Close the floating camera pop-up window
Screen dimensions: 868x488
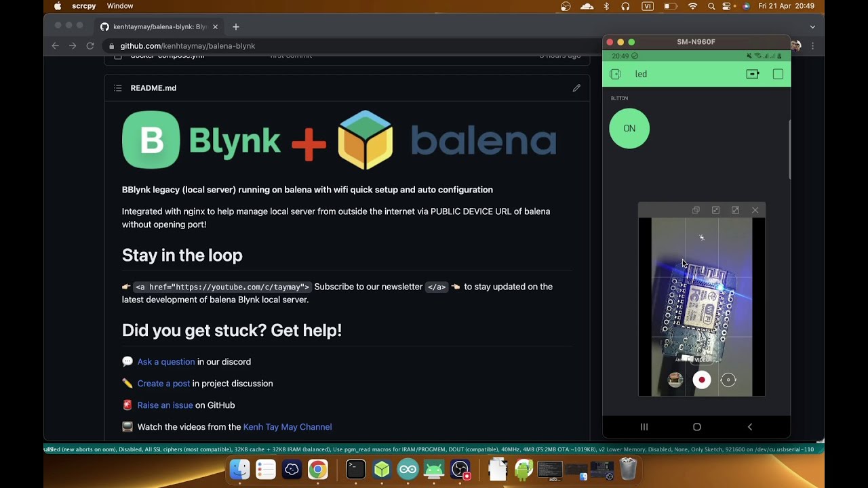point(755,210)
